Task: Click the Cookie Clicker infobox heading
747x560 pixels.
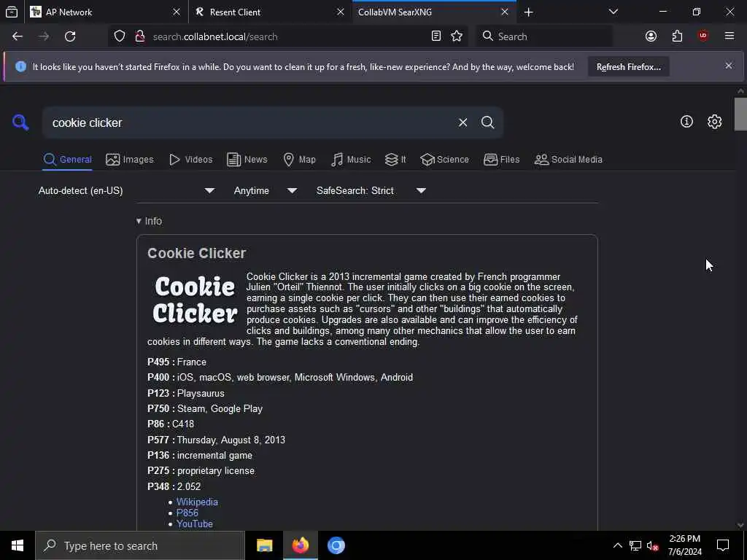Action: pyautogui.click(x=197, y=253)
